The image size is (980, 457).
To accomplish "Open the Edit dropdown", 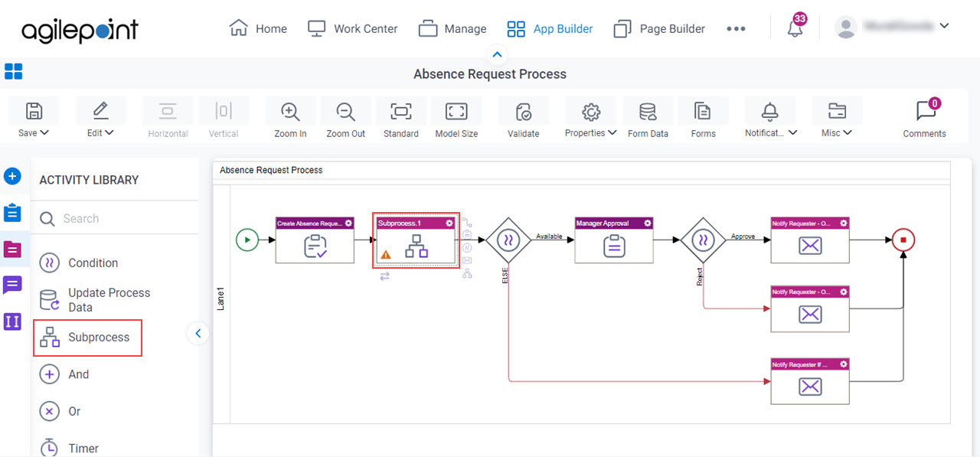I will click(x=100, y=119).
